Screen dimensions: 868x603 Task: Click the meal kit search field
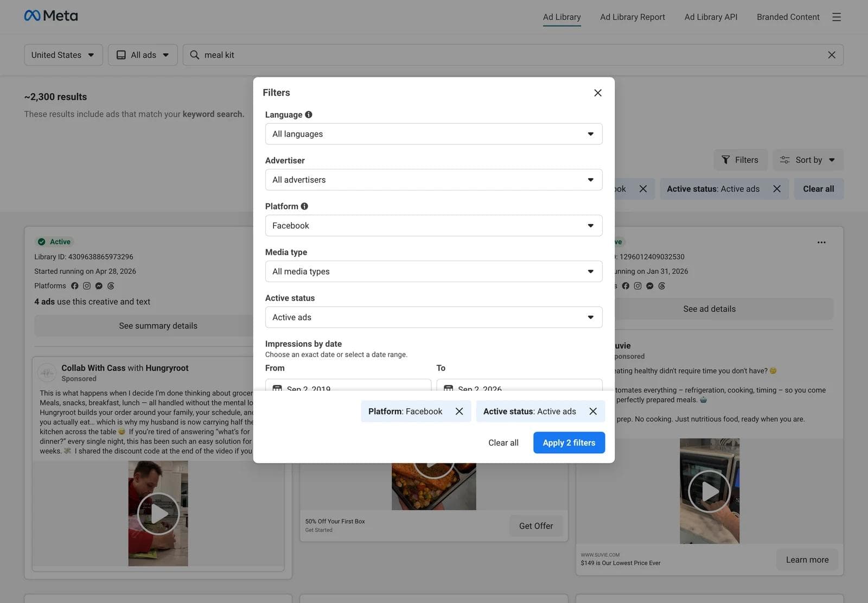point(513,55)
